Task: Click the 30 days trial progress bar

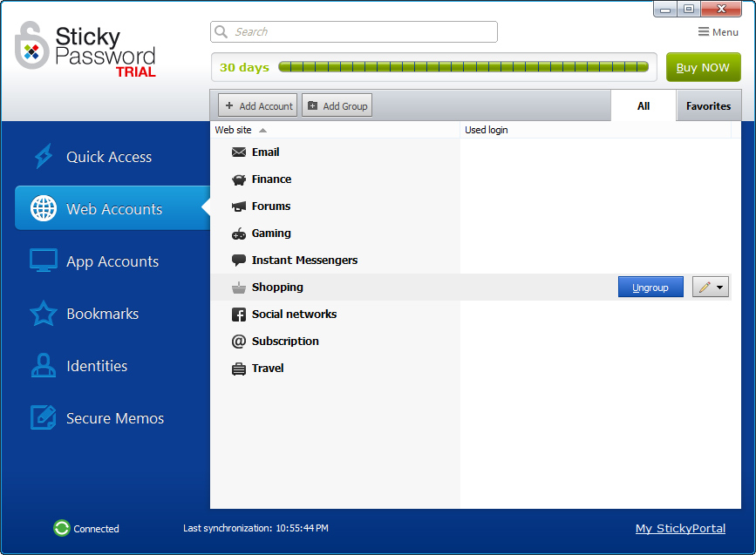Action: pyautogui.click(x=463, y=66)
